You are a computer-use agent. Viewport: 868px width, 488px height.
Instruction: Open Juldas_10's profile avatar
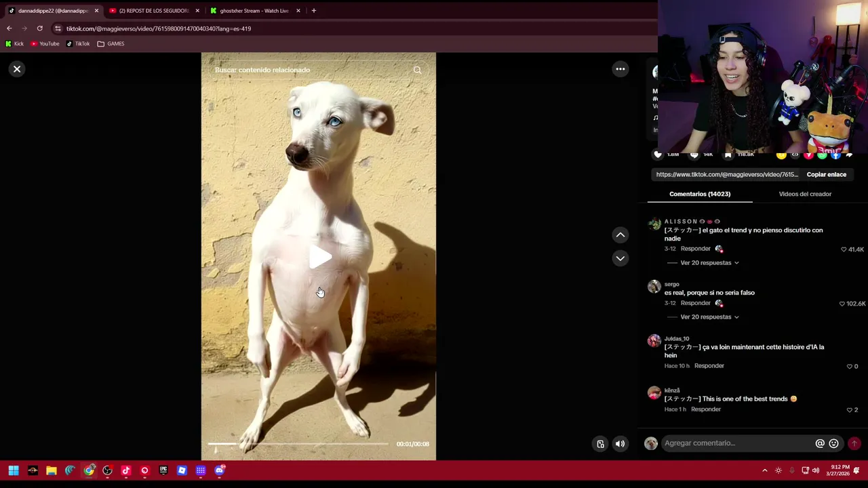pyautogui.click(x=654, y=341)
